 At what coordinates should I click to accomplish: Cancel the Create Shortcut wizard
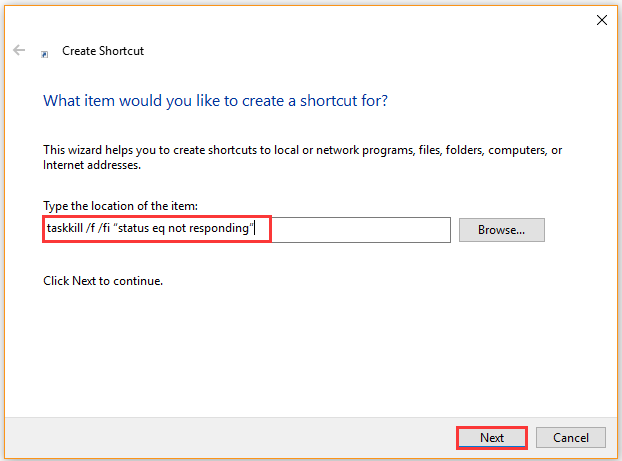click(x=570, y=438)
